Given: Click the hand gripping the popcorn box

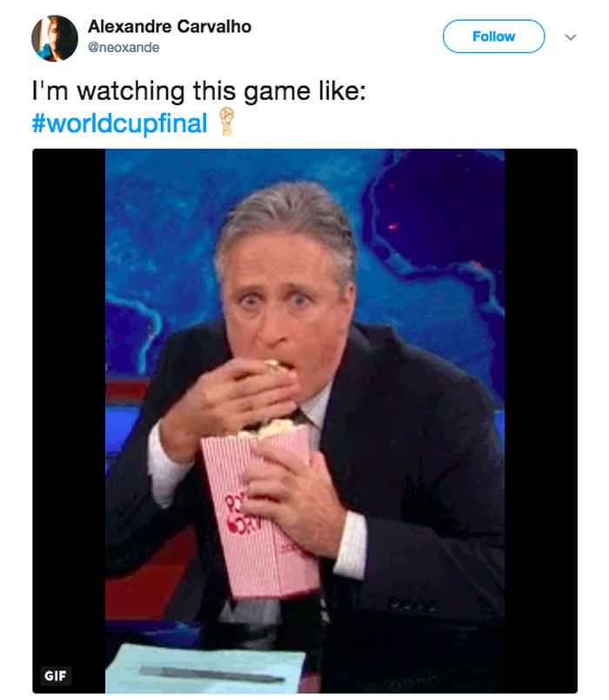Looking at the screenshot, I should (295, 497).
